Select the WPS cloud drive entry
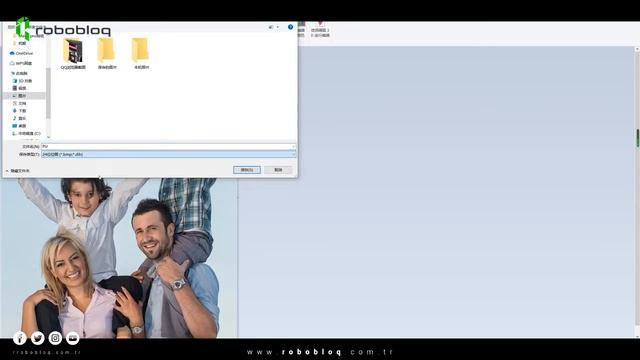Screen dimensions: 640x360 coord(21,63)
